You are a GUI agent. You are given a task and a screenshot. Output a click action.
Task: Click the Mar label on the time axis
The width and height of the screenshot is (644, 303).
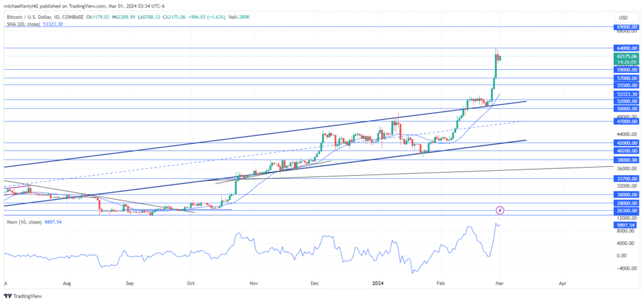(x=499, y=283)
